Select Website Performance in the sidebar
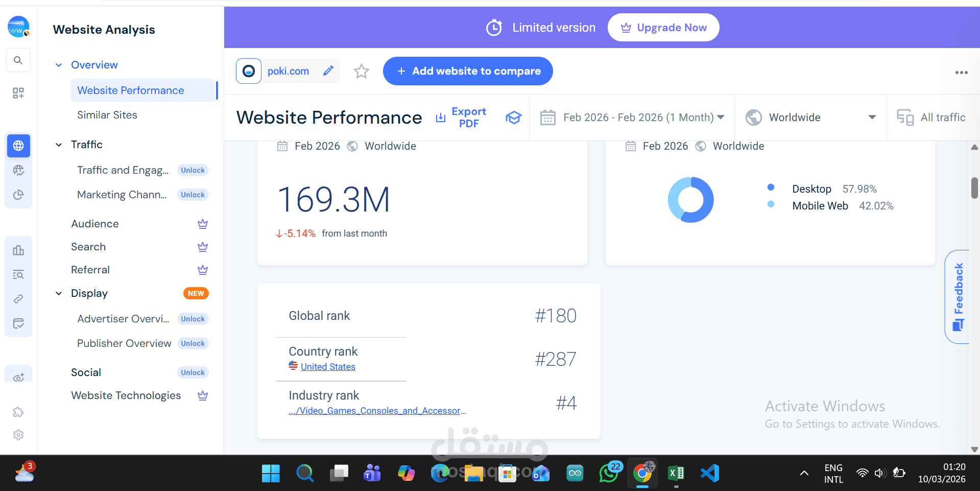The width and height of the screenshot is (980, 491). (x=144, y=90)
